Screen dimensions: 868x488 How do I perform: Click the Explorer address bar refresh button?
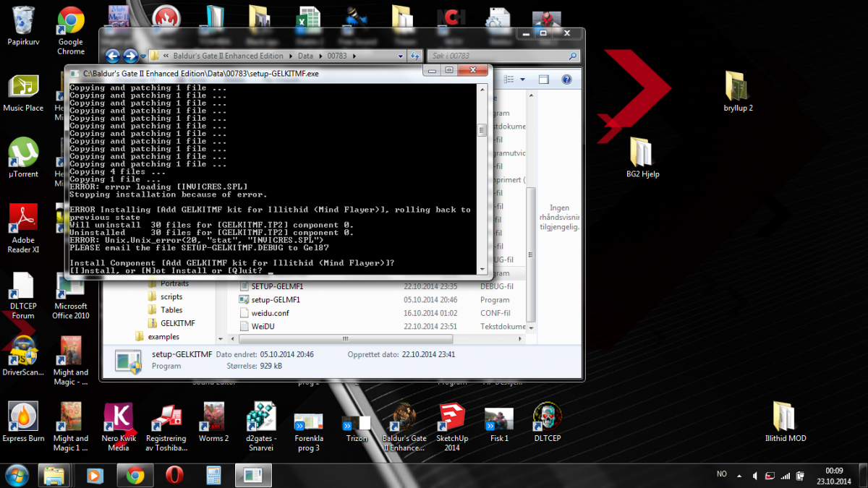coord(415,56)
